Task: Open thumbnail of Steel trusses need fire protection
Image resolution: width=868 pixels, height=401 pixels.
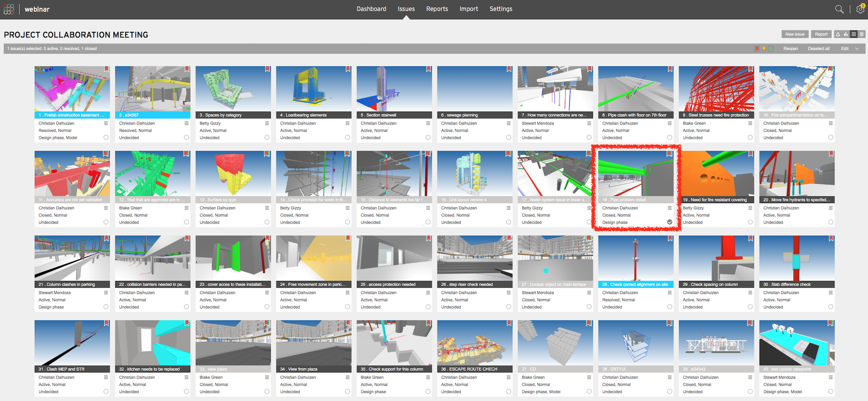Action: coord(716,89)
